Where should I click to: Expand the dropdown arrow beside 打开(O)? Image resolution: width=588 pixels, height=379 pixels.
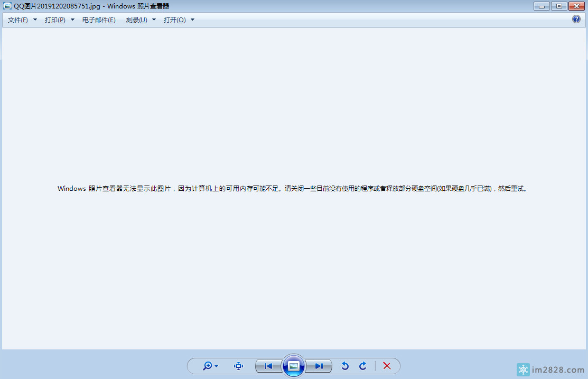(x=192, y=20)
